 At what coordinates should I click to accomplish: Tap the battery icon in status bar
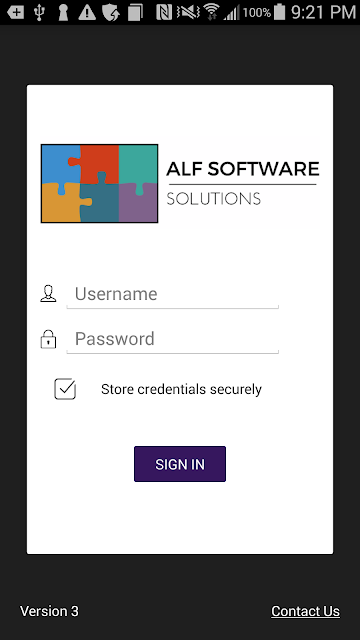[280, 12]
